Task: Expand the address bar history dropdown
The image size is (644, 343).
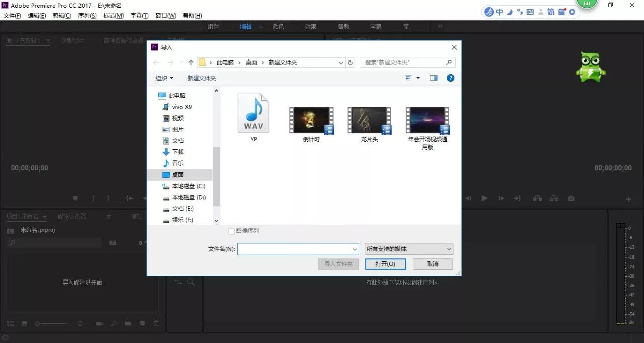Action: [x=341, y=63]
